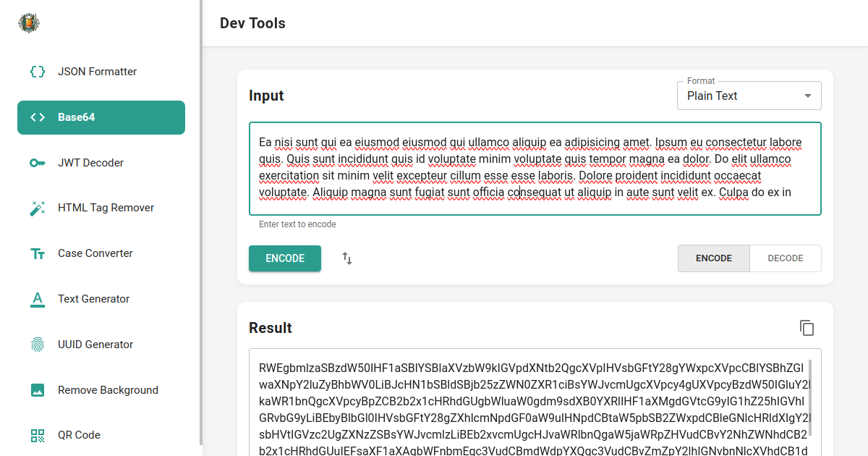The width and height of the screenshot is (868, 456).
Task: Copy the Base64 result to clipboard
Action: tap(807, 328)
